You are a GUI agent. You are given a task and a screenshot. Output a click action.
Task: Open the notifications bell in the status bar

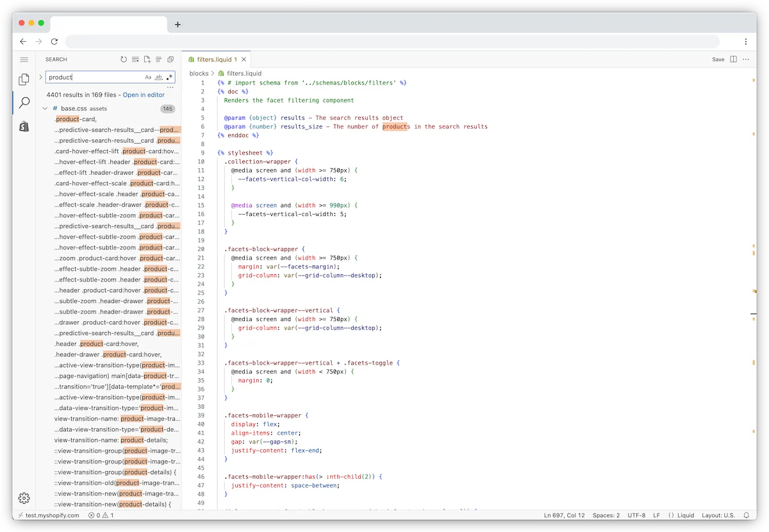tap(747, 515)
